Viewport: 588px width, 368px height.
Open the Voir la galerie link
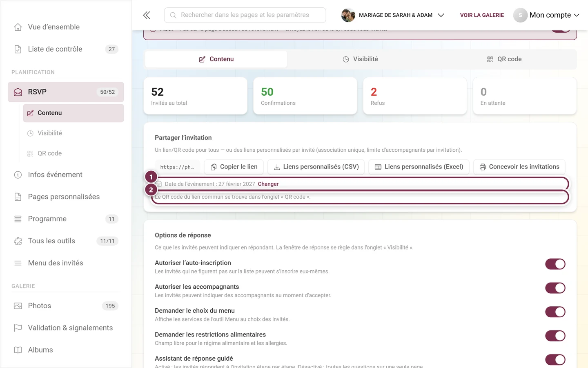pyautogui.click(x=482, y=15)
